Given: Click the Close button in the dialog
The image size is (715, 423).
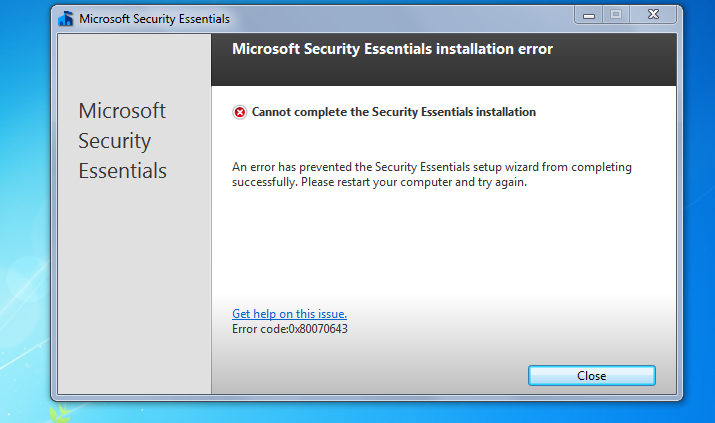Looking at the screenshot, I should [x=591, y=376].
